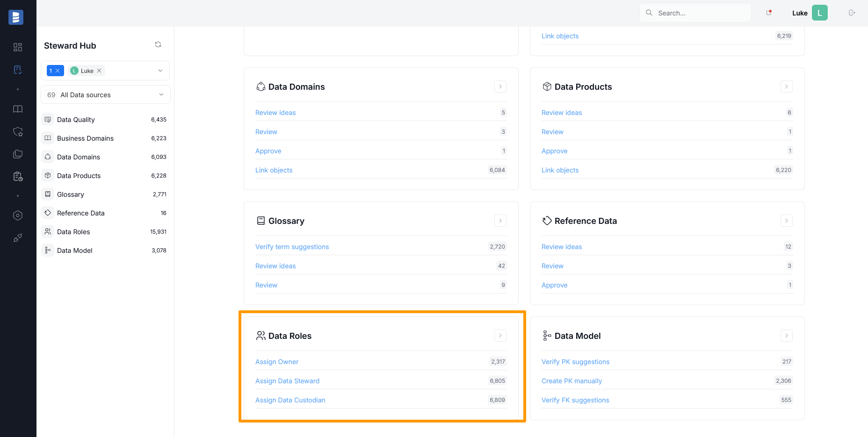Screen dimensions: 868x437
Task: Open the dashboard grid icon in sidebar
Action: [18, 47]
